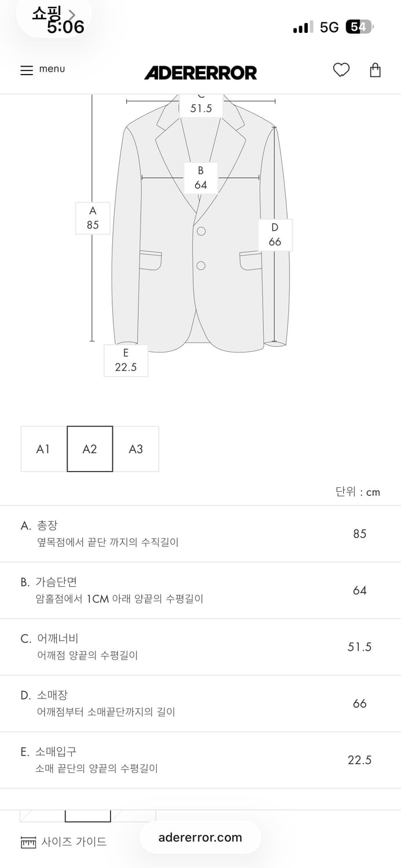Select size A2
Screen dimensions: 401x868
pyautogui.click(x=90, y=449)
